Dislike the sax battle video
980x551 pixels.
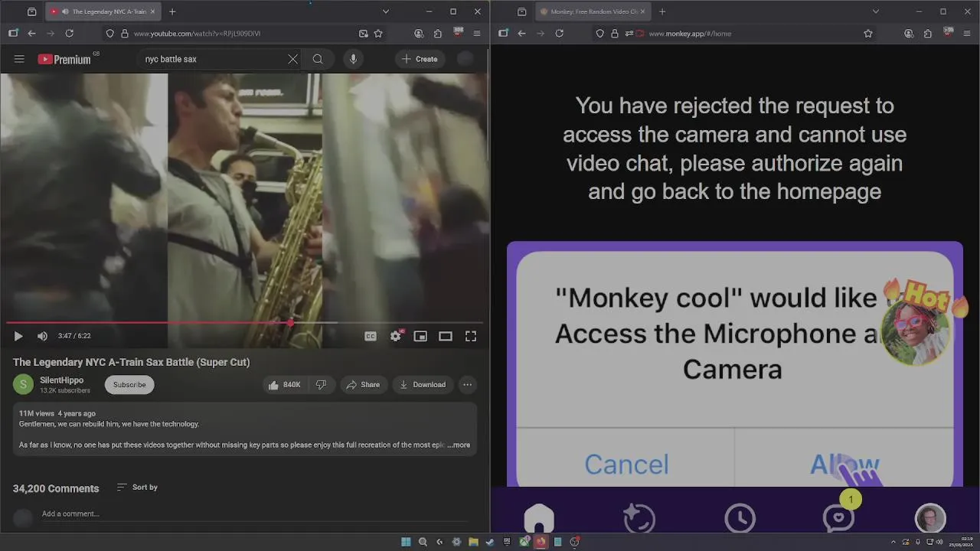(x=322, y=385)
